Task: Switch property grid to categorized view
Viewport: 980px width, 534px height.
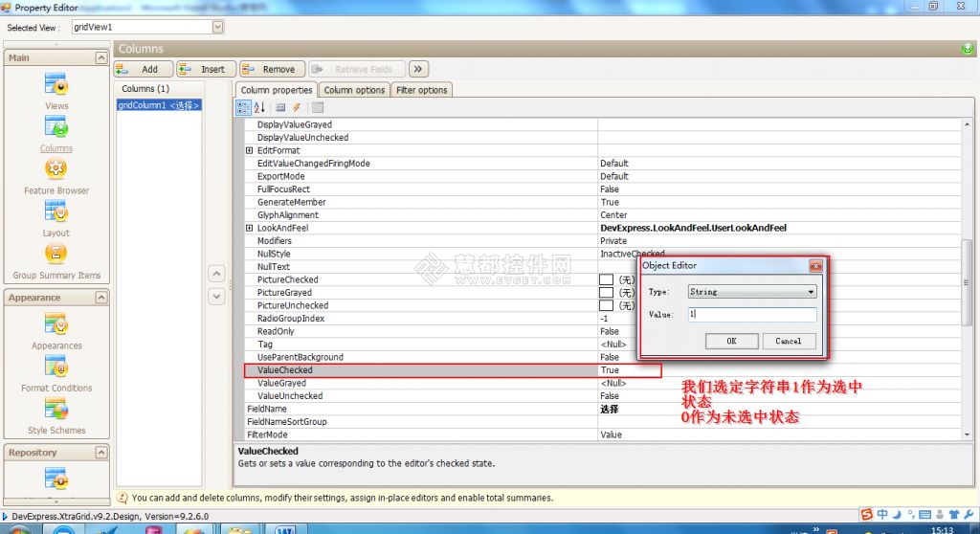Action: coord(243,107)
